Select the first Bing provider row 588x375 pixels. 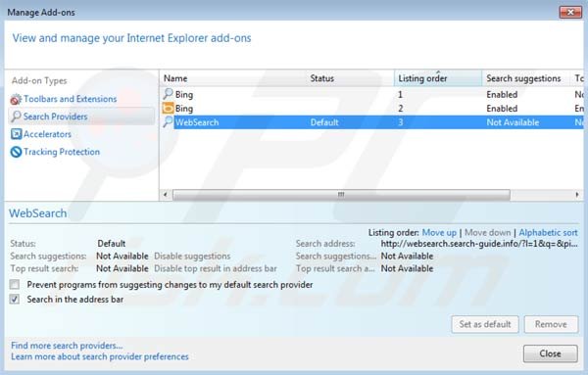(371, 94)
